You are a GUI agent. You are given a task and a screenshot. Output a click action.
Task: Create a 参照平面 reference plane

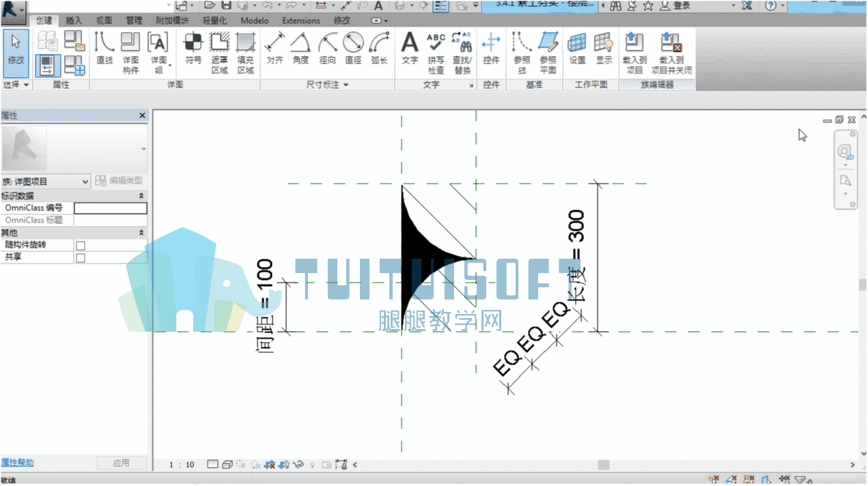[x=548, y=53]
